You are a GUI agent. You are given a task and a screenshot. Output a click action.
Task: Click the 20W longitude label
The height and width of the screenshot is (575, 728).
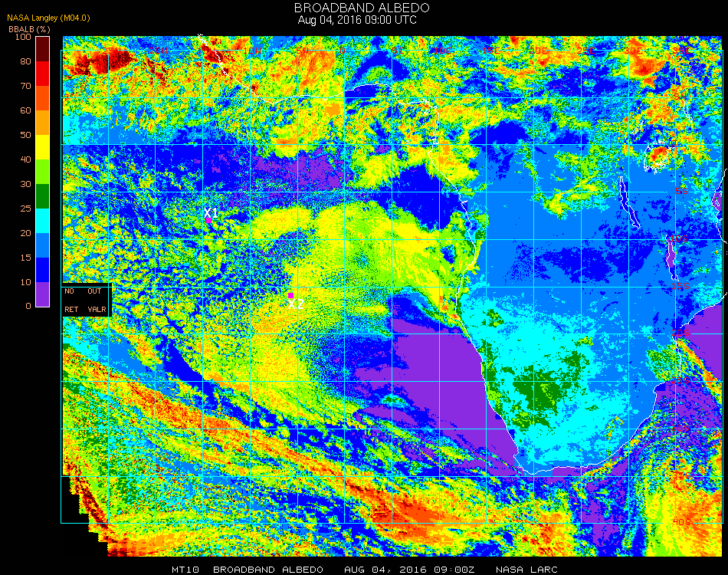pos(159,50)
